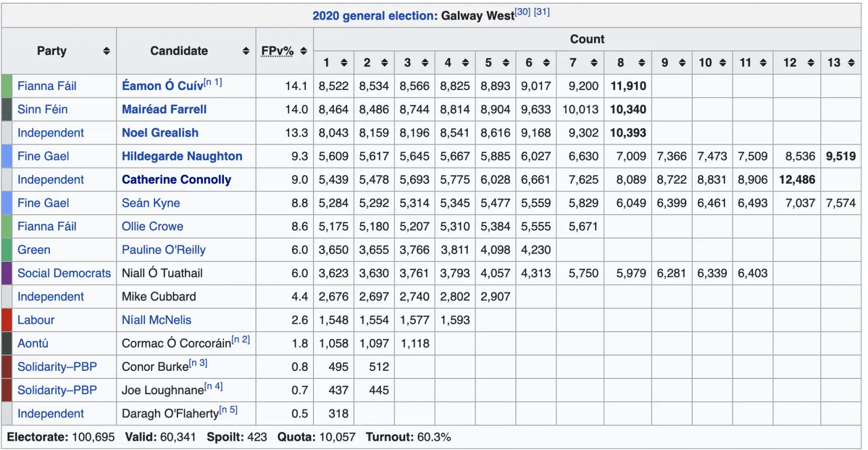
Task: Open Fianna Fáil link in Ollie Crowe row
Action: click(47, 226)
